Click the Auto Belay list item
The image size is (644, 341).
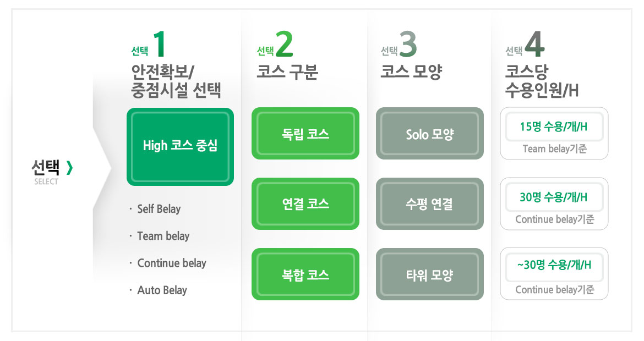pos(162,290)
